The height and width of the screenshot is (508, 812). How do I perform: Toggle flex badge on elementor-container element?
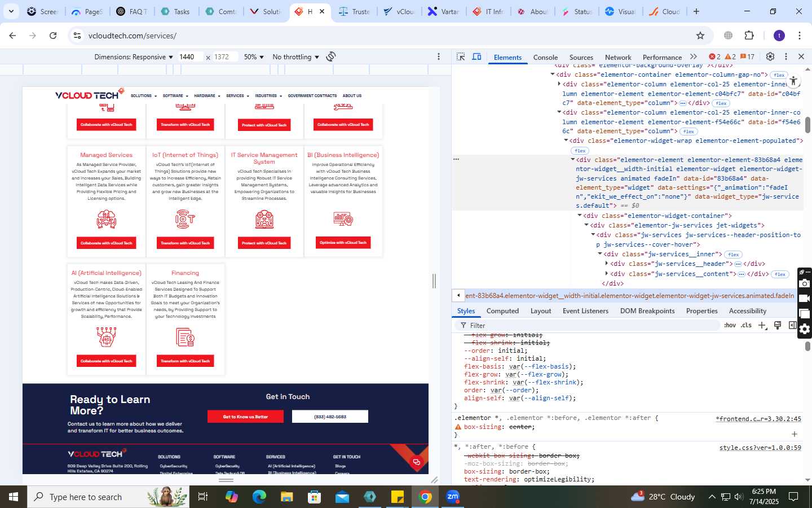(x=780, y=75)
